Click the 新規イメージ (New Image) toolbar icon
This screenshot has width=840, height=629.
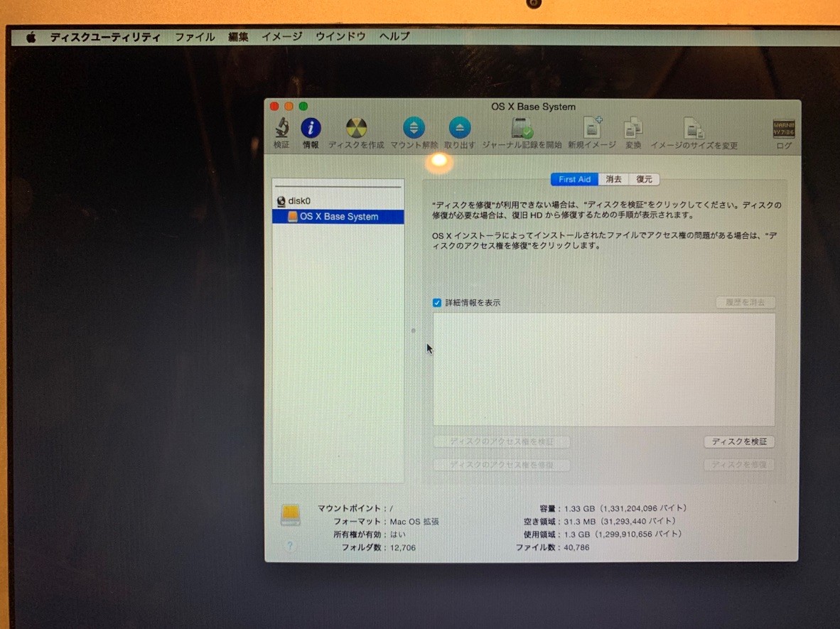click(x=593, y=128)
